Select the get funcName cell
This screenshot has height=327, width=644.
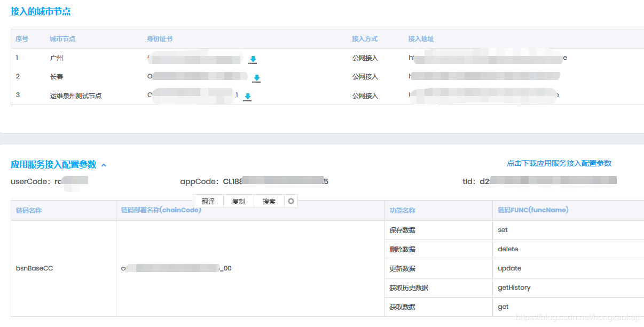[x=503, y=307]
